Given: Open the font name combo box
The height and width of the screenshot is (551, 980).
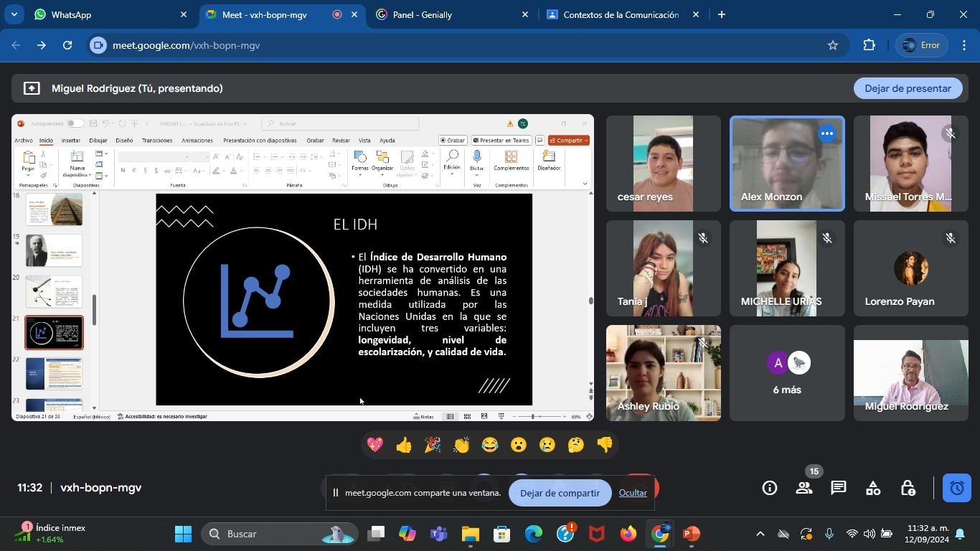Looking at the screenshot, I should coord(154,156).
